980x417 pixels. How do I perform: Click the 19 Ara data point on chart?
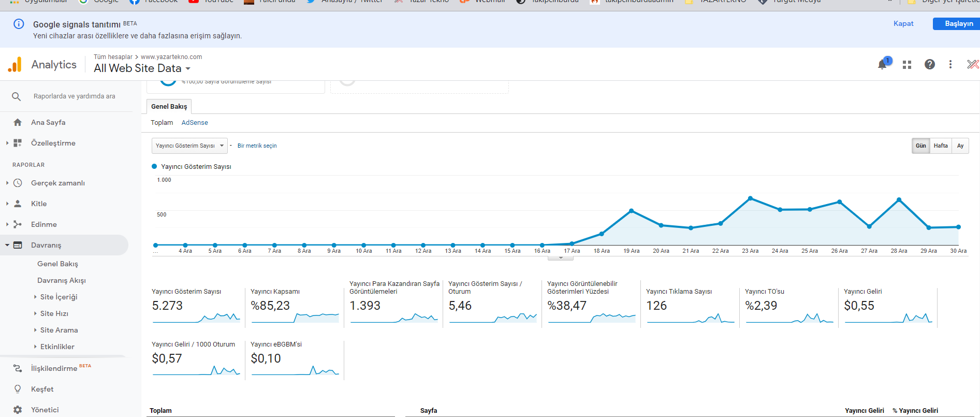[631, 211]
